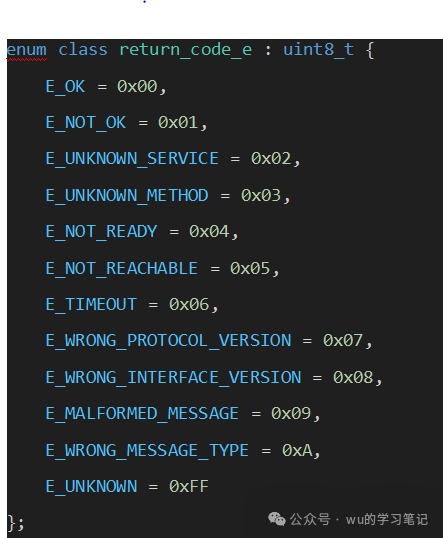
Task: Click the 0xA hex value
Action: pyautogui.click(x=297, y=451)
